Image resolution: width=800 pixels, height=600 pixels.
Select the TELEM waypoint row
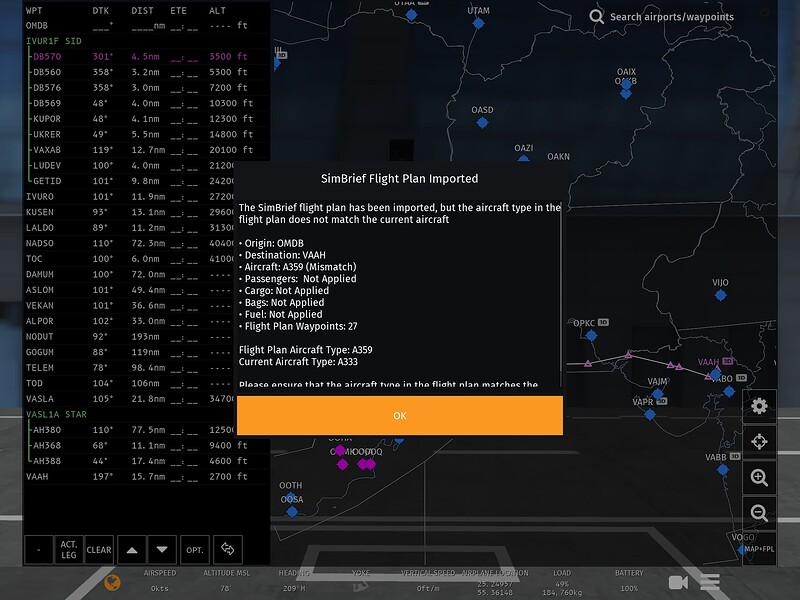pyautogui.click(x=129, y=368)
